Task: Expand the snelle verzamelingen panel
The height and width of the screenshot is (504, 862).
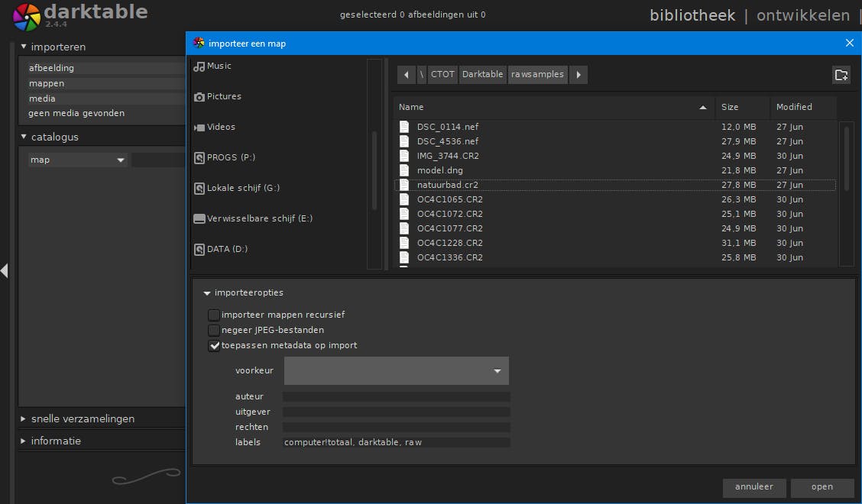Action: (83, 419)
